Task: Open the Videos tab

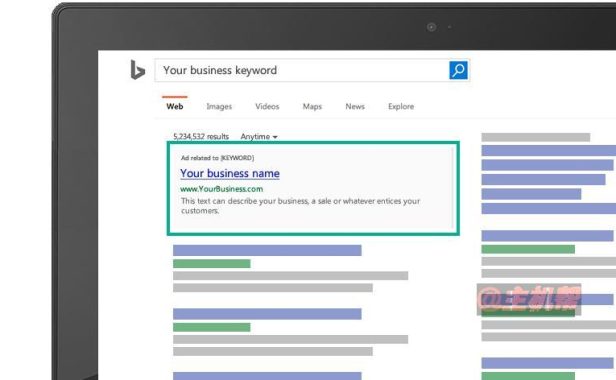Action: (267, 106)
